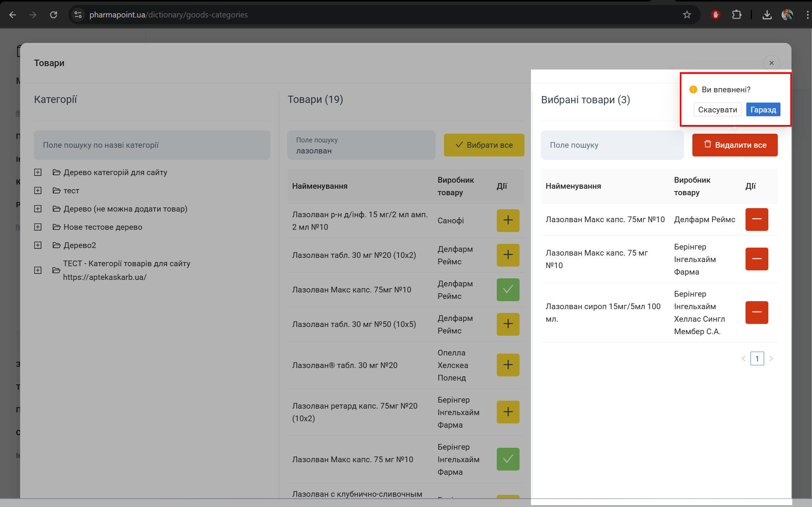812x507 pixels.
Task: Select all products with Вибрати все
Action: pyautogui.click(x=484, y=145)
